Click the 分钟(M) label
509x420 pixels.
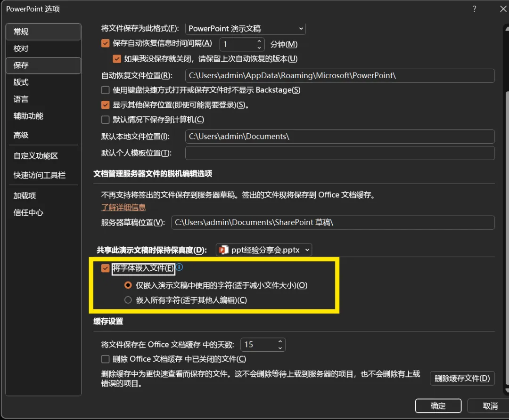[284, 44]
